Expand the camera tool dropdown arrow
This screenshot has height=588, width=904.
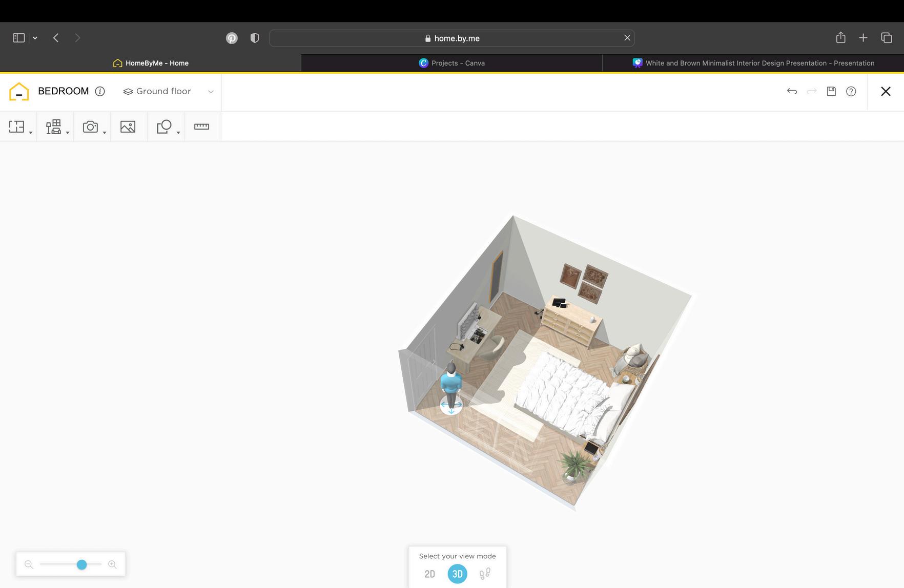pyautogui.click(x=105, y=133)
